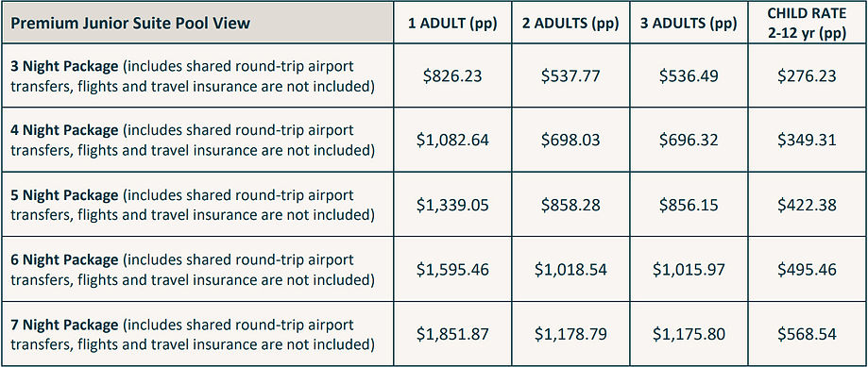Select the $495.46 child rate cell

(807, 269)
